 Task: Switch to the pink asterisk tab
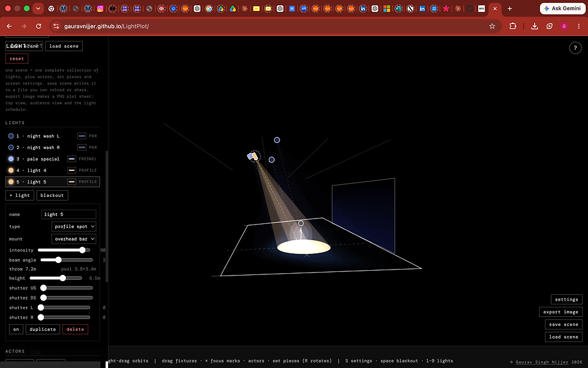click(446, 8)
